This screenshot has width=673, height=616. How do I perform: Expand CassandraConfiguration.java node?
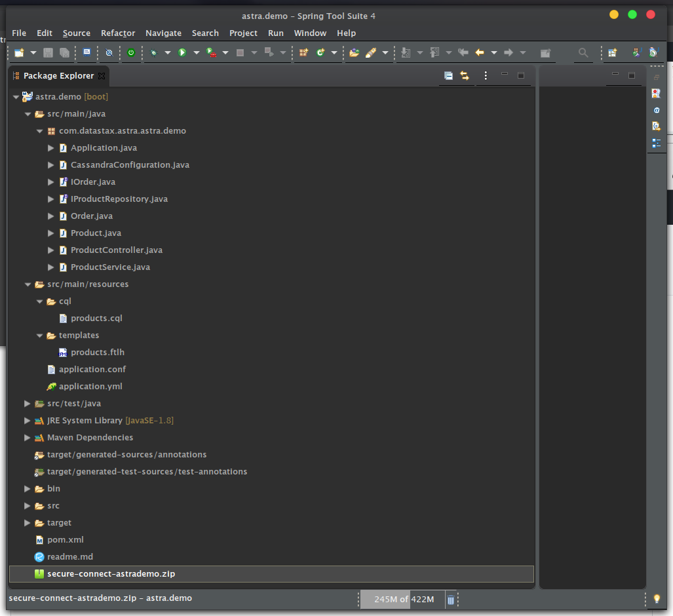pos(50,165)
